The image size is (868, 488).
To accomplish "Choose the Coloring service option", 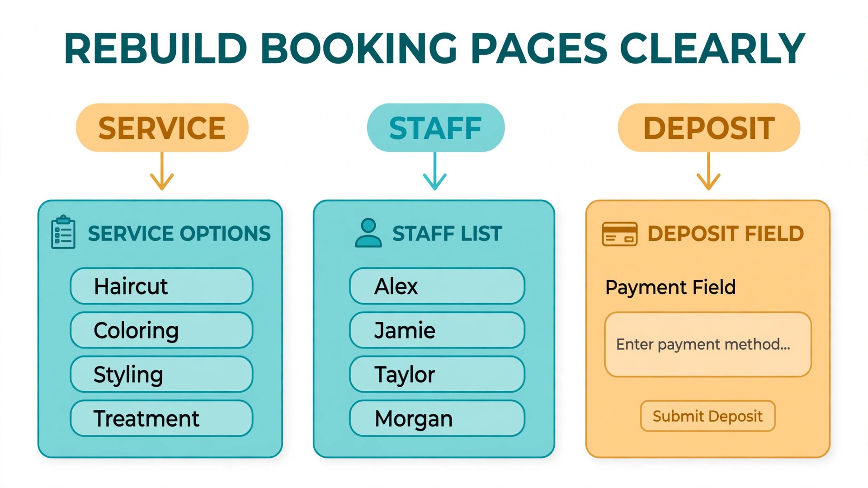I will point(161,330).
